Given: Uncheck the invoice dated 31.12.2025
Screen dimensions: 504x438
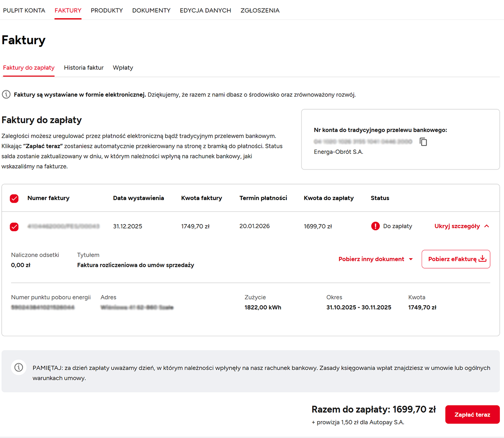Looking at the screenshot, I should coord(14,227).
